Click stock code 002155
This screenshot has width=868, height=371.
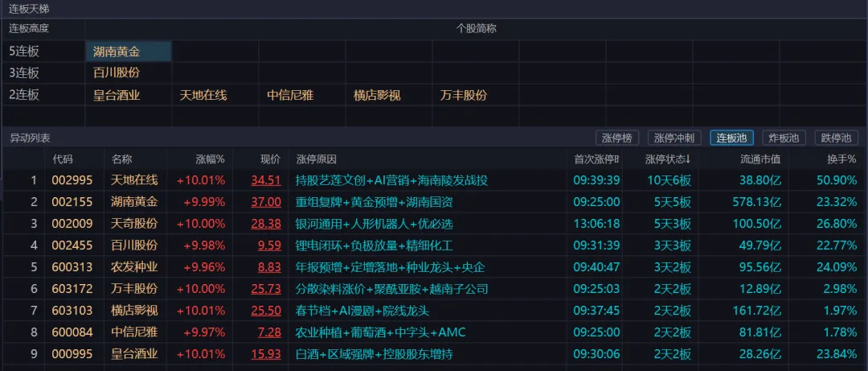pos(72,202)
